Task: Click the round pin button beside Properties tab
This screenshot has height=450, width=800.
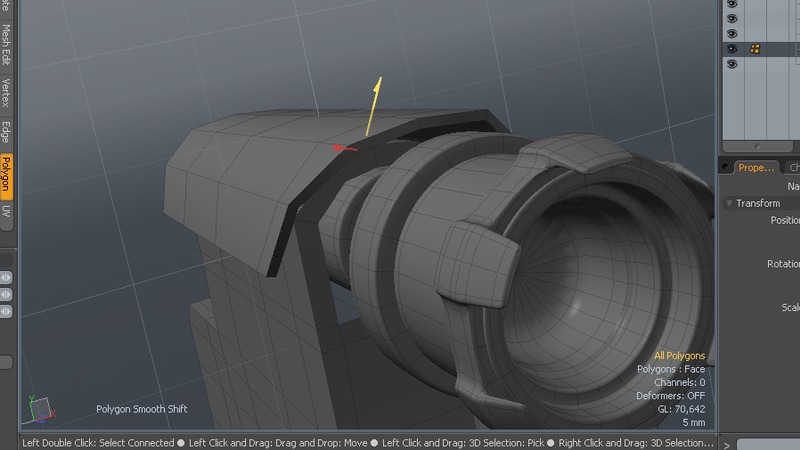Action: pyautogui.click(x=725, y=167)
